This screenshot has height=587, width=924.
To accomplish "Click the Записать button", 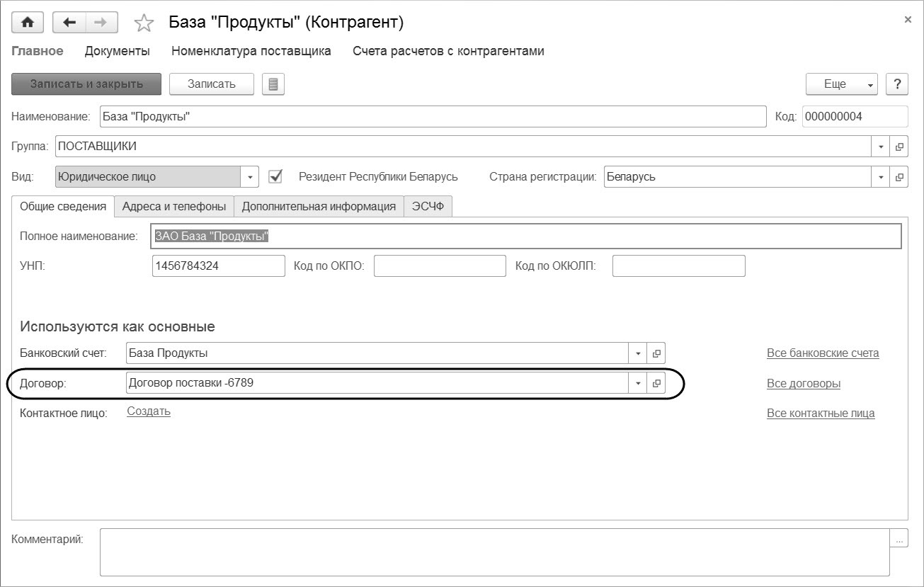I will [211, 84].
